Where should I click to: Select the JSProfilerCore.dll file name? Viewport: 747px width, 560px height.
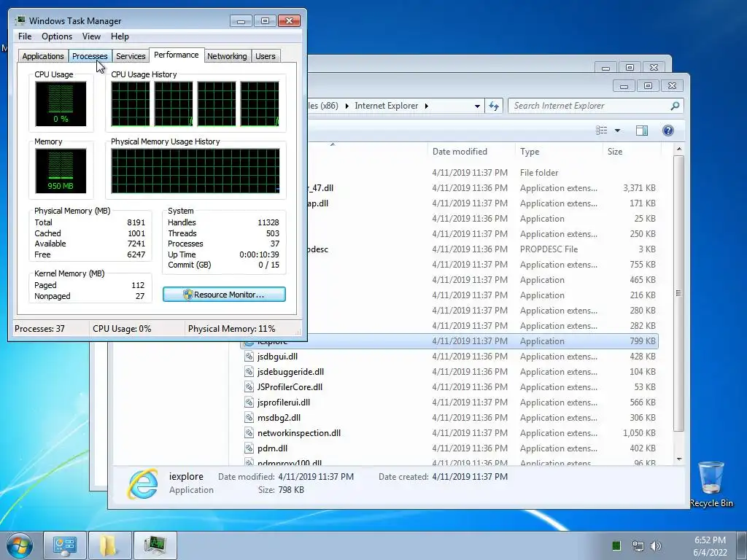coord(290,386)
